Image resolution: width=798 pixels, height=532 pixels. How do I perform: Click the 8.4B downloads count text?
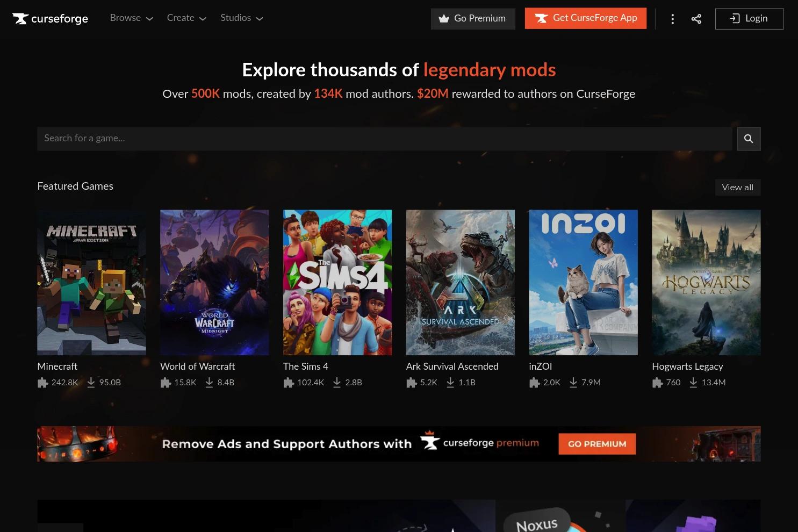pos(226,383)
